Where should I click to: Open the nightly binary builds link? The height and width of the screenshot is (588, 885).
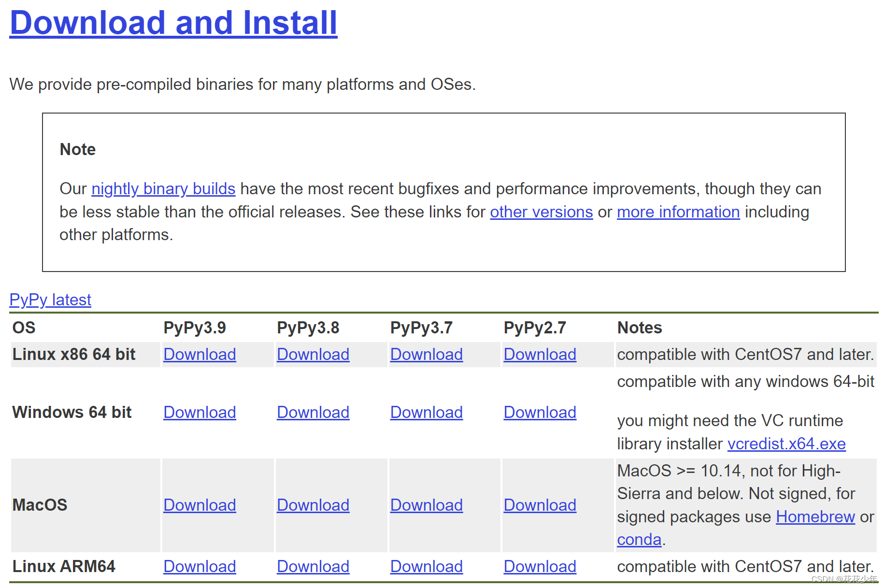click(x=163, y=188)
